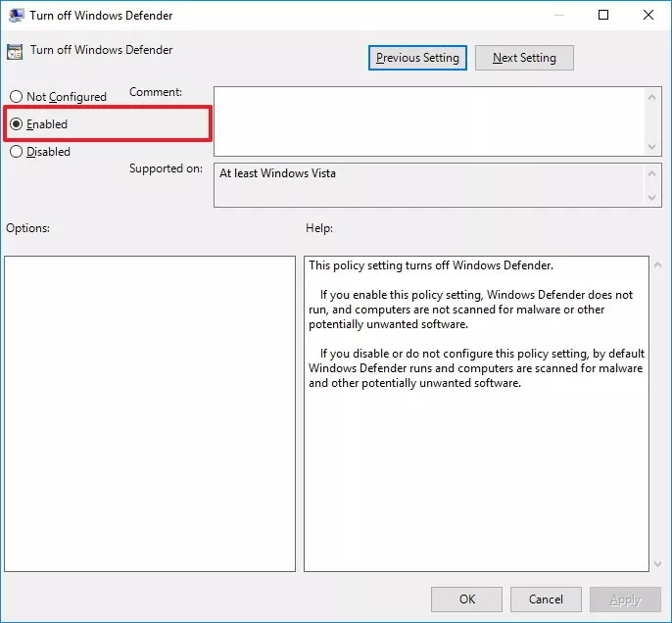Click the Supported on box scroll down arrow
The image size is (672, 623).
pos(653,198)
